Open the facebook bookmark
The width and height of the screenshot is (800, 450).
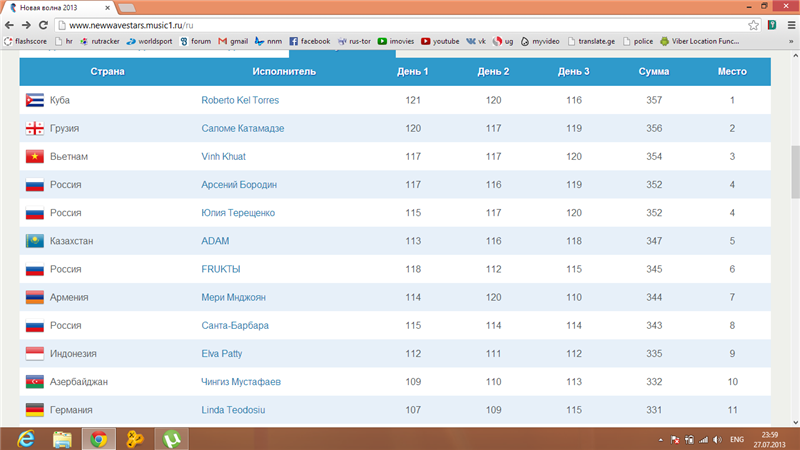310,41
